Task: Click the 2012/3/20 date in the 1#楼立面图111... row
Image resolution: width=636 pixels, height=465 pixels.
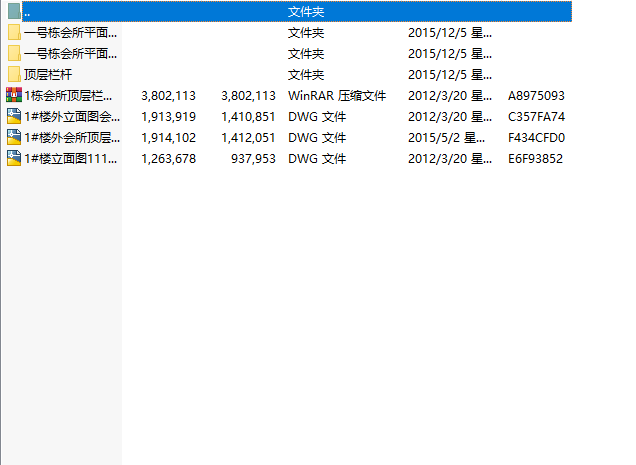Action: [x=450, y=159]
